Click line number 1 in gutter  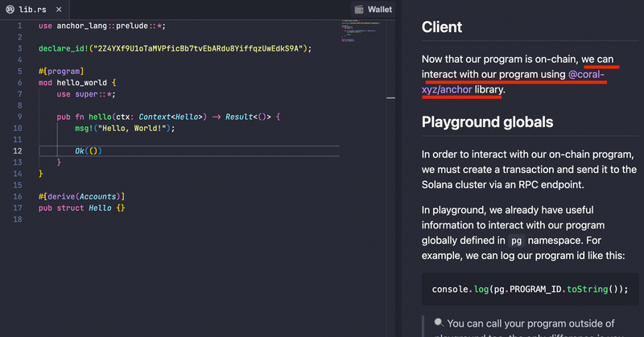click(x=19, y=26)
